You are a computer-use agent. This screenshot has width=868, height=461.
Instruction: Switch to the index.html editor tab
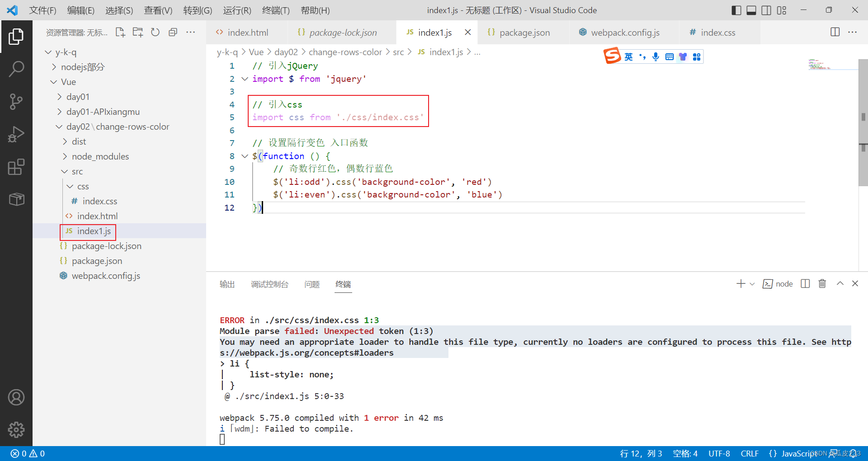coord(247,32)
